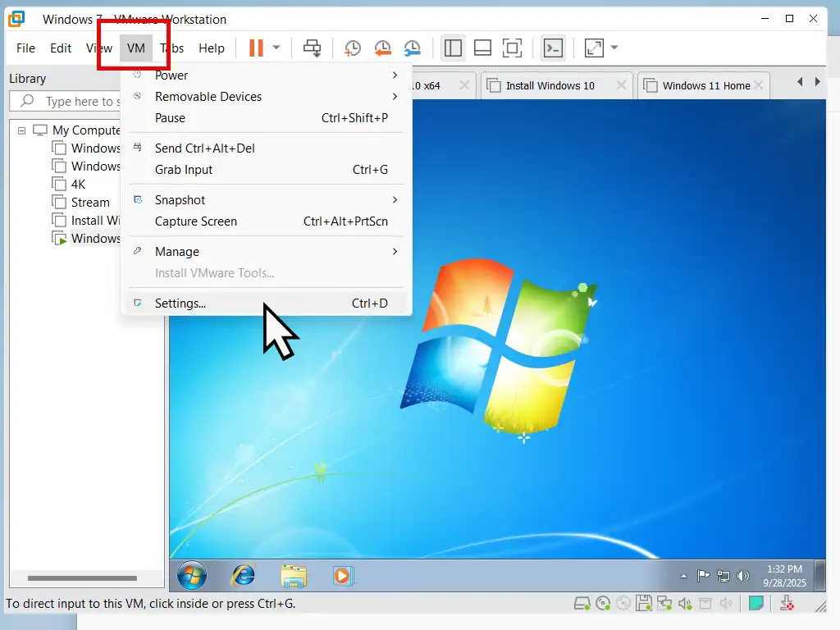Image resolution: width=840 pixels, height=630 pixels.
Task: Collapse the My Computer tree node
Action: (21, 130)
